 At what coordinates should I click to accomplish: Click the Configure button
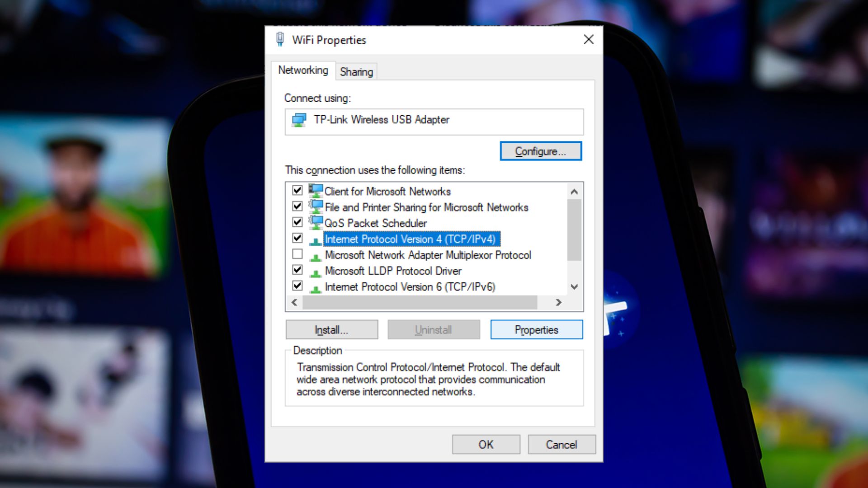tap(541, 151)
